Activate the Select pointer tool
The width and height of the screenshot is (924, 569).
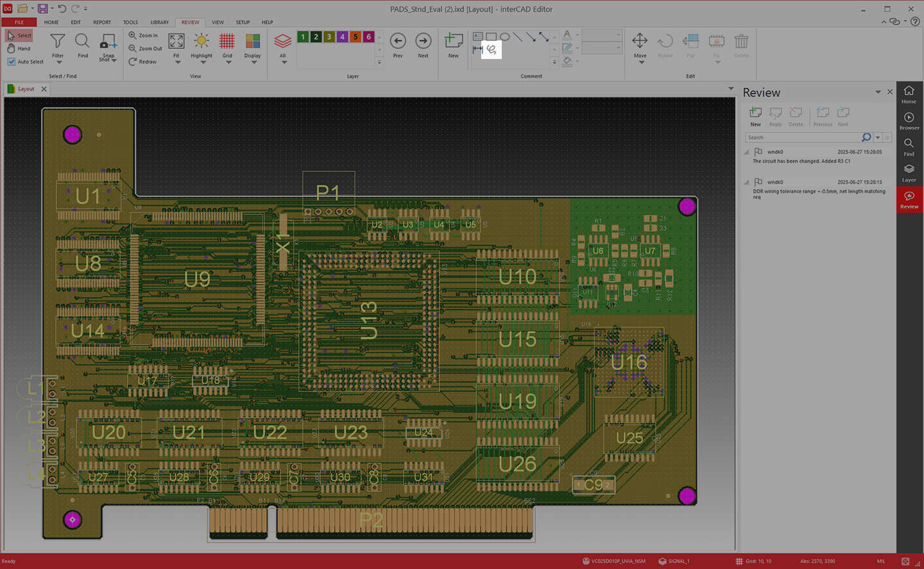pyautogui.click(x=19, y=35)
